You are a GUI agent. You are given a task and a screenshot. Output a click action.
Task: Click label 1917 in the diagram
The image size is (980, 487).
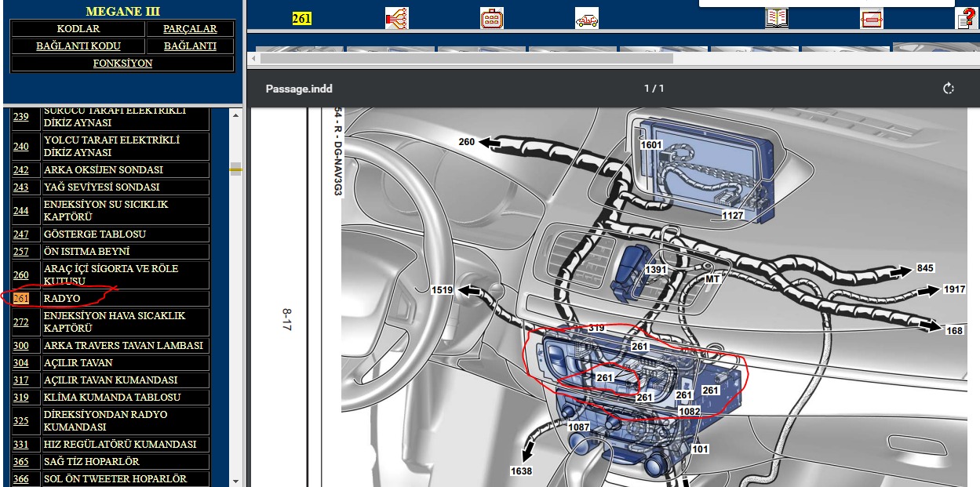pyautogui.click(x=954, y=289)
